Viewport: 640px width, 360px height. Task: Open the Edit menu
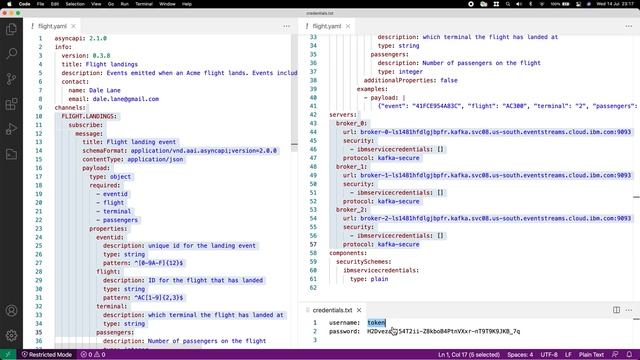coord(55,4)
